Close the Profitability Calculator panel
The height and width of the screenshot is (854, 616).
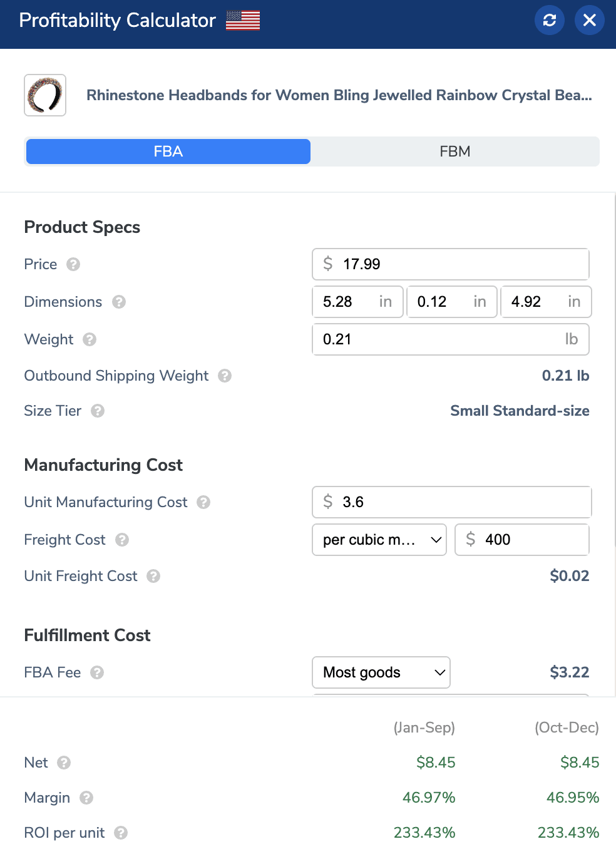pyautogui.click(x=590, y=20)
